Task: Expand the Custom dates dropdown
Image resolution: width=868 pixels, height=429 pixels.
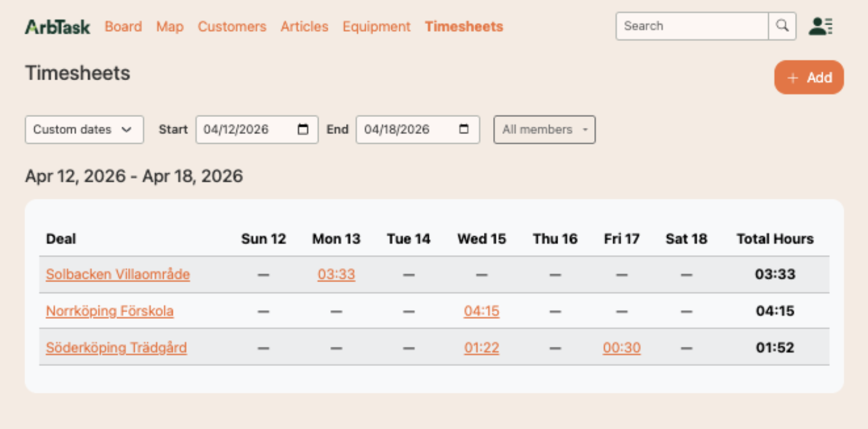Action: pyautogui.click(x=85, y=130)
